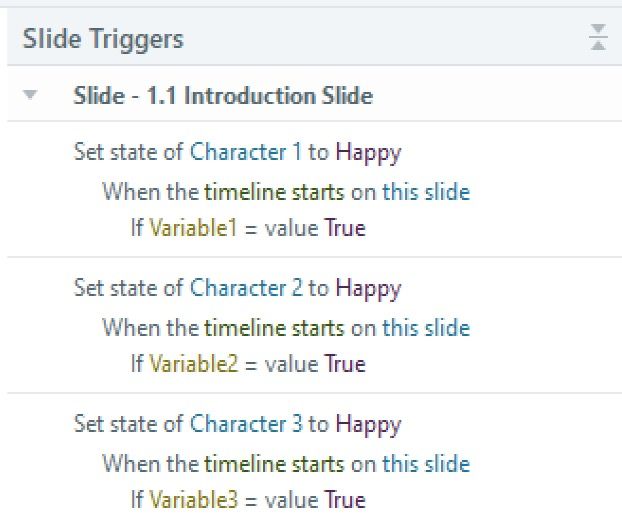Click the Character 3 object link

coord(246,424)
